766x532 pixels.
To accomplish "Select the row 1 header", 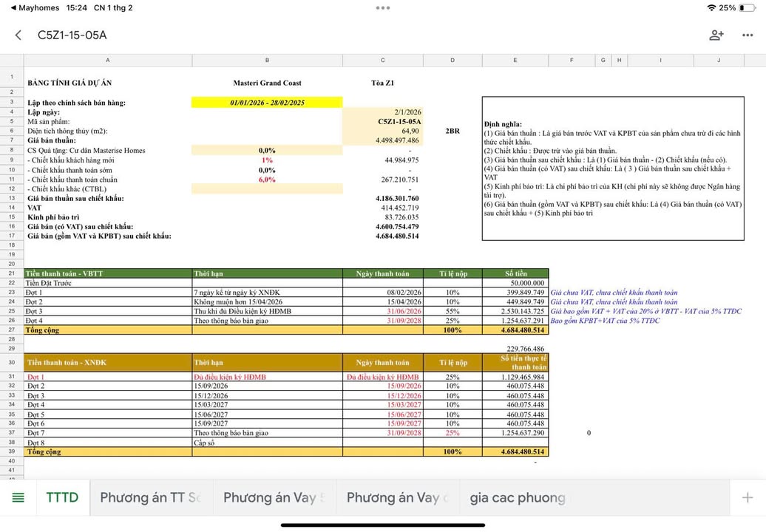I will click(x=12, y=78).
